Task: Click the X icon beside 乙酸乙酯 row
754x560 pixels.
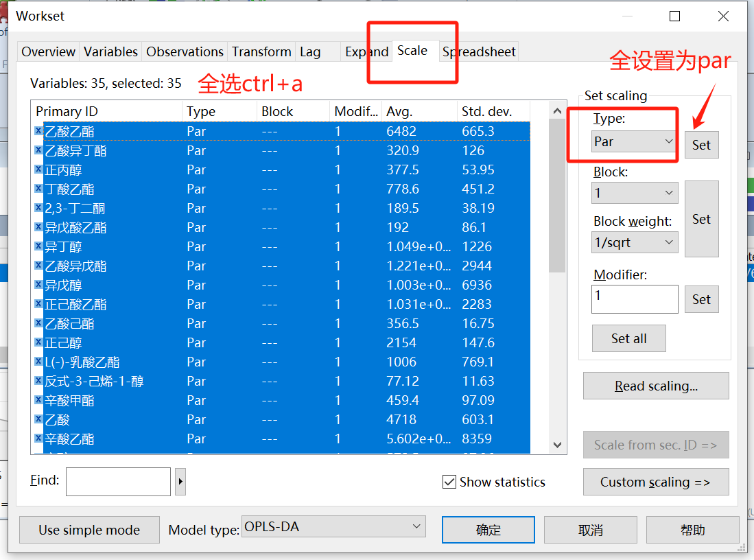Action: tap(38, 131)
